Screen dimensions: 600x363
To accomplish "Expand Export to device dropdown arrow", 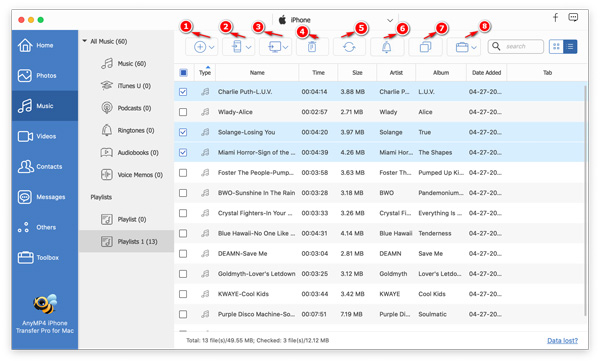I will (249, 47).
